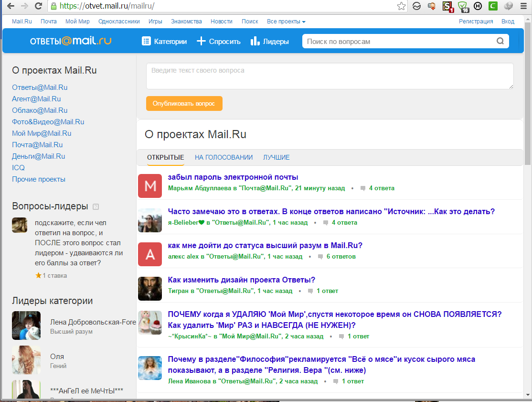532x402 pixels.
Task: Open the Лидеры chart icon
Action: pos(269,42)
